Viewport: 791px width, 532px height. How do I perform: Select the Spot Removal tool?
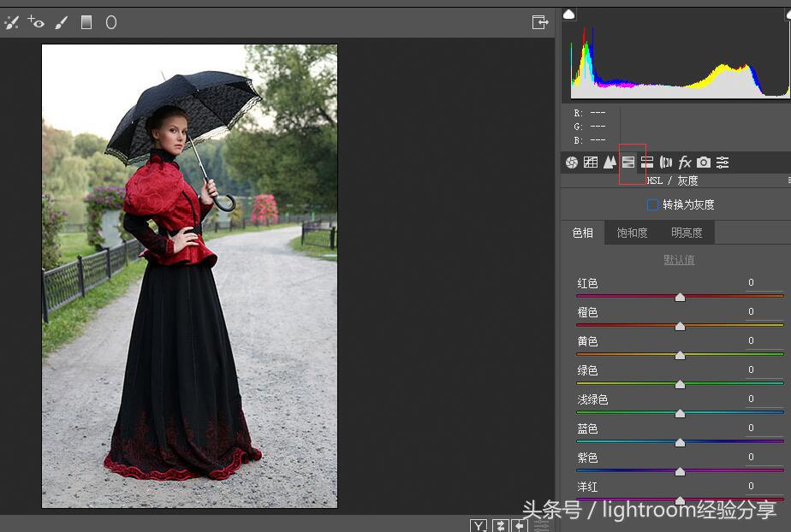pos(12,22)
